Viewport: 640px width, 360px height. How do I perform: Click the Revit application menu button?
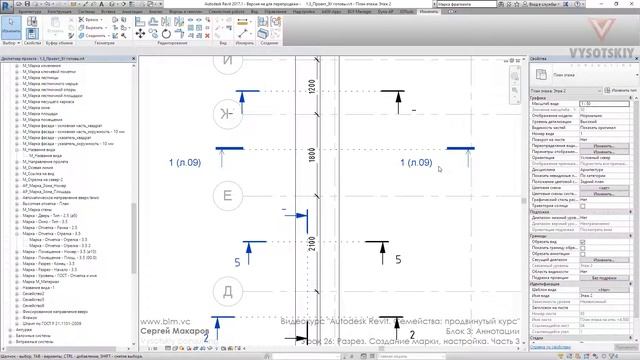click(7, 7)
